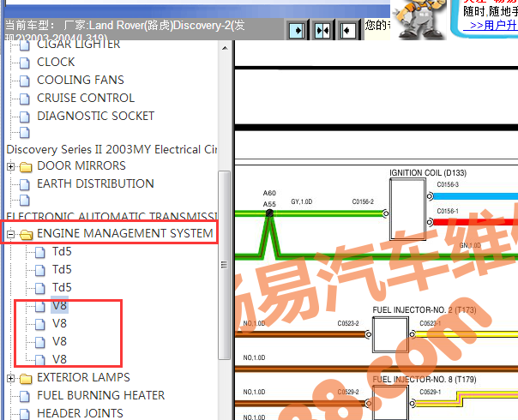This screenshot has width=518, height=420.
Task: Open ELECTRONIC AUTOMATIC TRANSMISSION entry
Action: tap(111, 216)
